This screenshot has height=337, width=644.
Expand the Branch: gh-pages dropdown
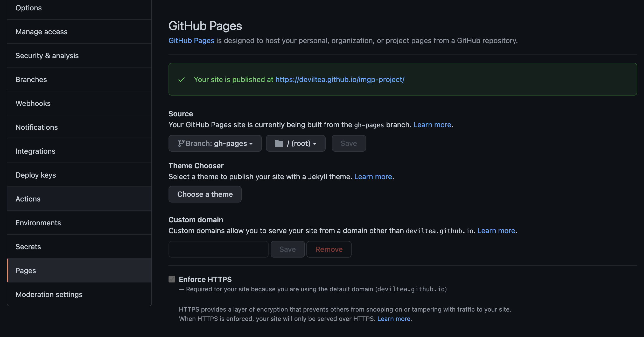click(215, 143)
